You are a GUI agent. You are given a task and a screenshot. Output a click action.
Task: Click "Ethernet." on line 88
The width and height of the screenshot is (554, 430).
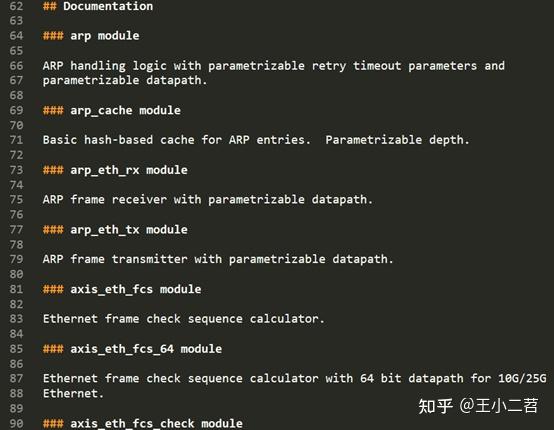tap(73, 394)
